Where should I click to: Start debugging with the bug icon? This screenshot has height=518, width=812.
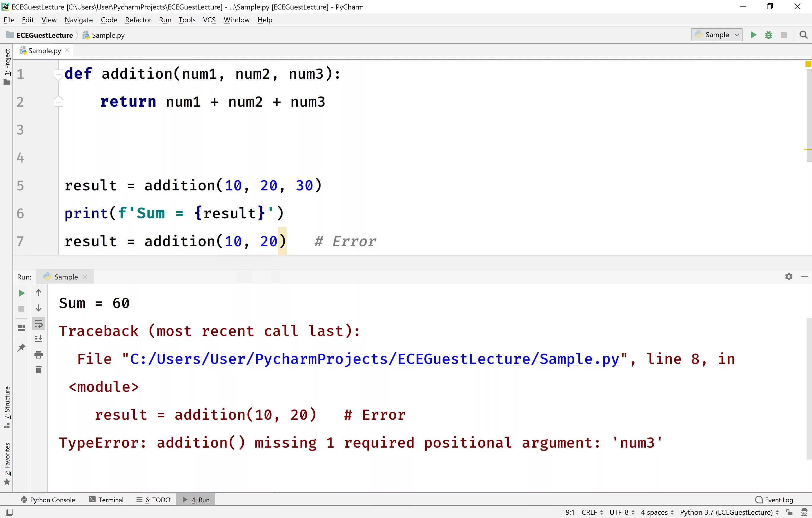pyautogui.click(x=768, y=35)
